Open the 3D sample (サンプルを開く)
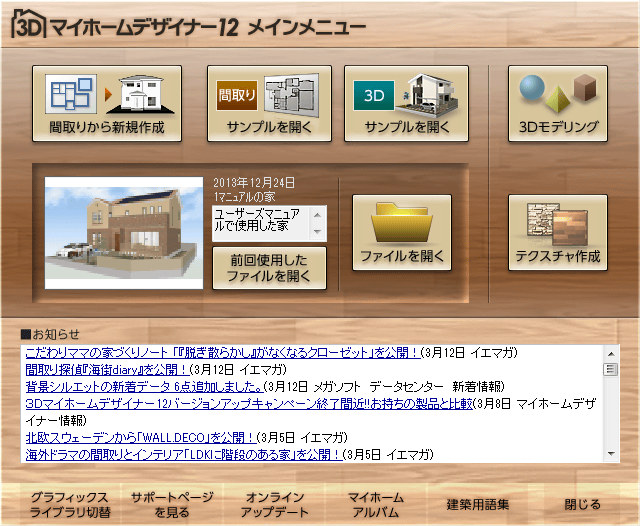 pos(406,104)
